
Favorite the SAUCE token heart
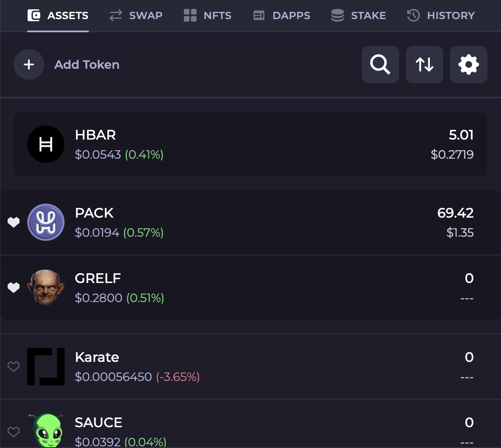[14, 432]
